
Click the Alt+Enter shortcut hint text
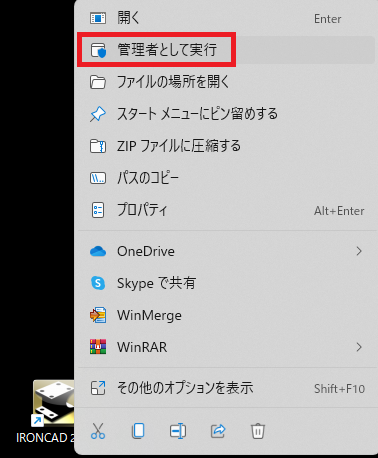coord(339,211)
